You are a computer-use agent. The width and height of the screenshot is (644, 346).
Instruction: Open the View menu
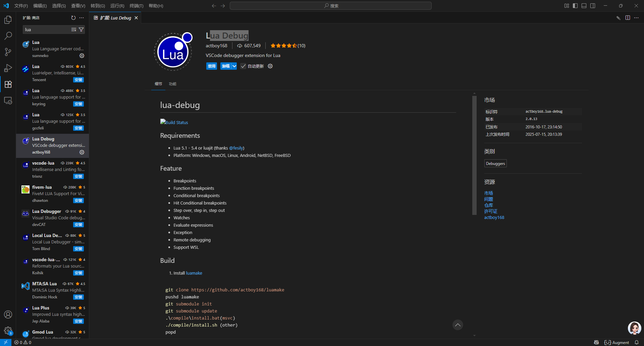[78, 6]
